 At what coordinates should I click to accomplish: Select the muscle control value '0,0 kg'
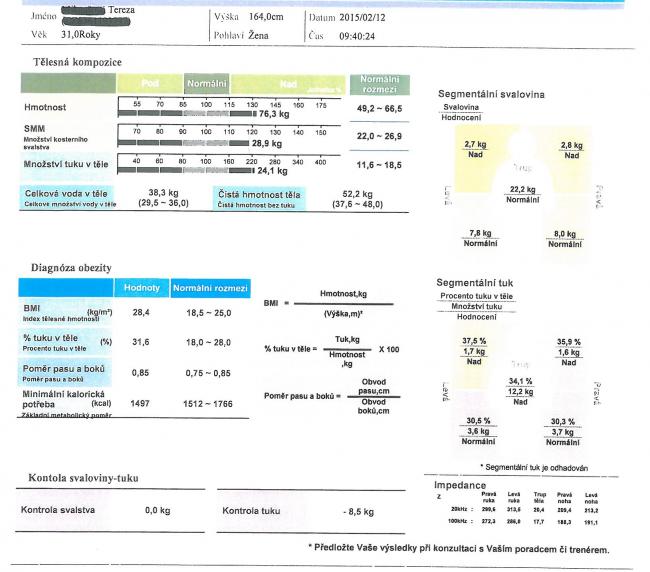point(158,510)
